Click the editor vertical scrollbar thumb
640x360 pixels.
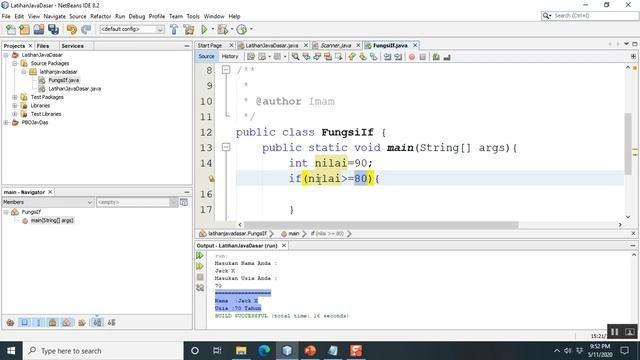(628, 145)
